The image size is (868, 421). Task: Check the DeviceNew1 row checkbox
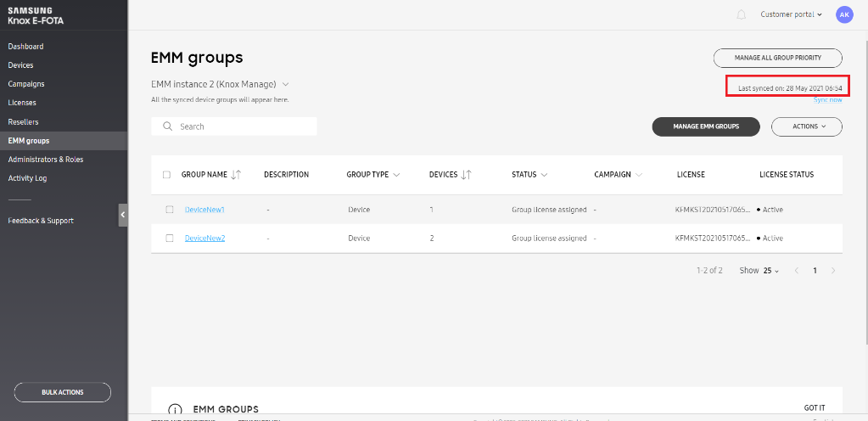pyautogui.click(x=170, y=210)
